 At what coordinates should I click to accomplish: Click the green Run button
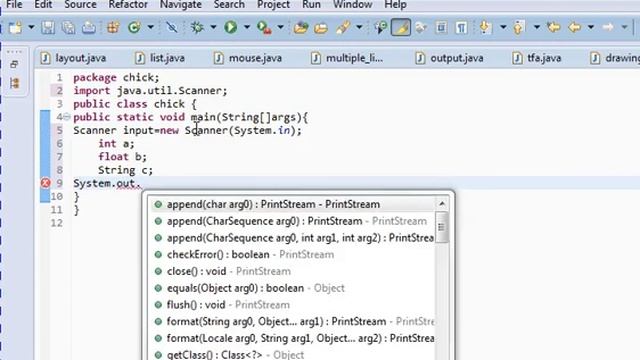(231, 27)
